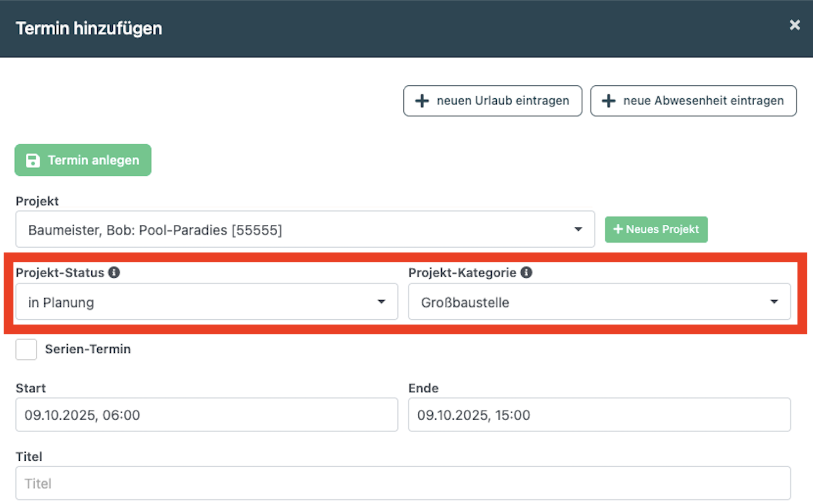Focus the Ende date field
Screen dimensions: 813x504
(599, 415)
